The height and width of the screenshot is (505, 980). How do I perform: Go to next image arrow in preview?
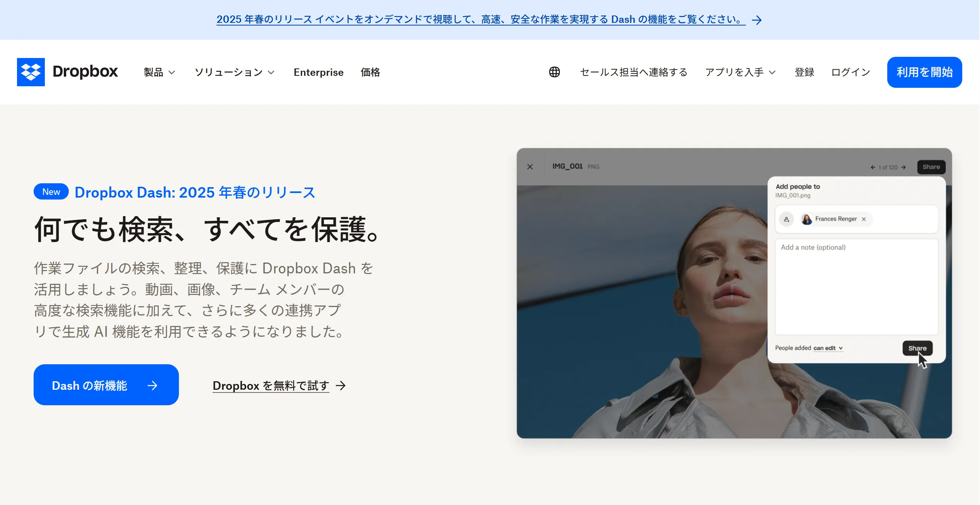coord(903,167)
